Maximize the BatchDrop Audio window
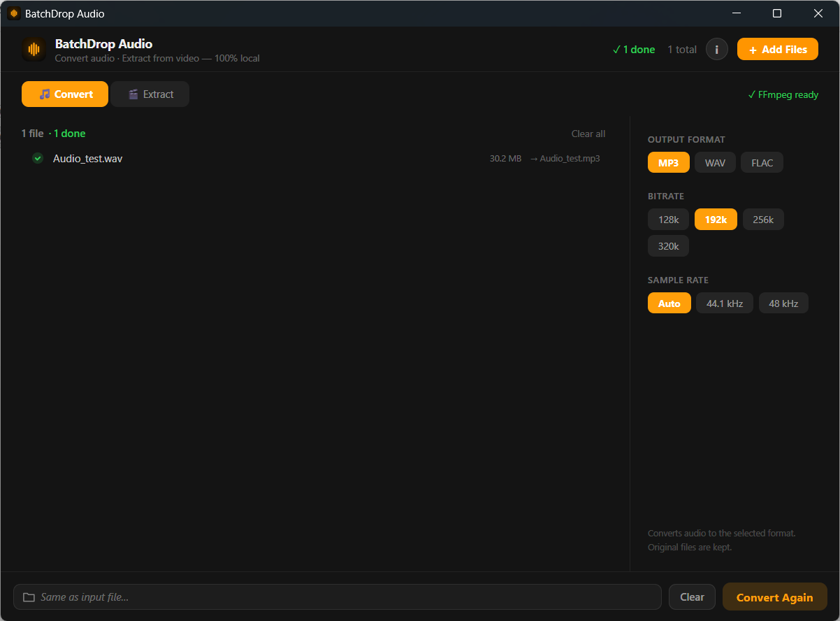This screenshot has height=621, width=840. click(x=777, y=13)
